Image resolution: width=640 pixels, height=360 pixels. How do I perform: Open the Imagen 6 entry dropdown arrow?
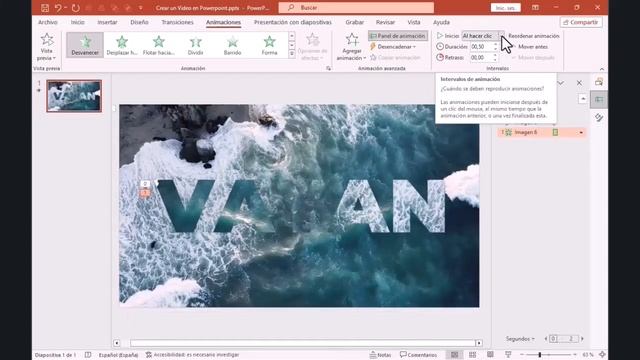click(x=581, y=133)
